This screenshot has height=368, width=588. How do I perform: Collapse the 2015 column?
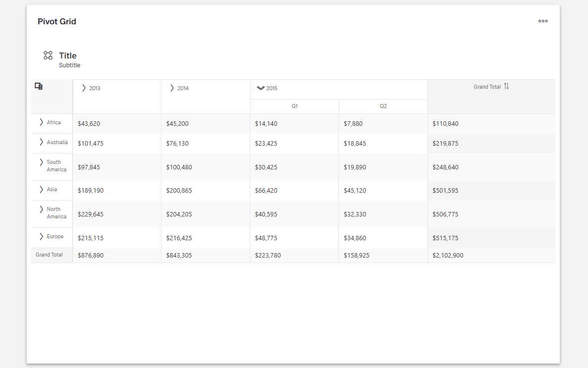point(261,88)
